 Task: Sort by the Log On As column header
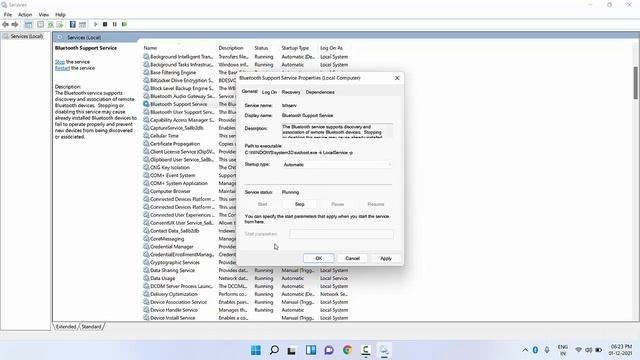(x=331, y=48)
